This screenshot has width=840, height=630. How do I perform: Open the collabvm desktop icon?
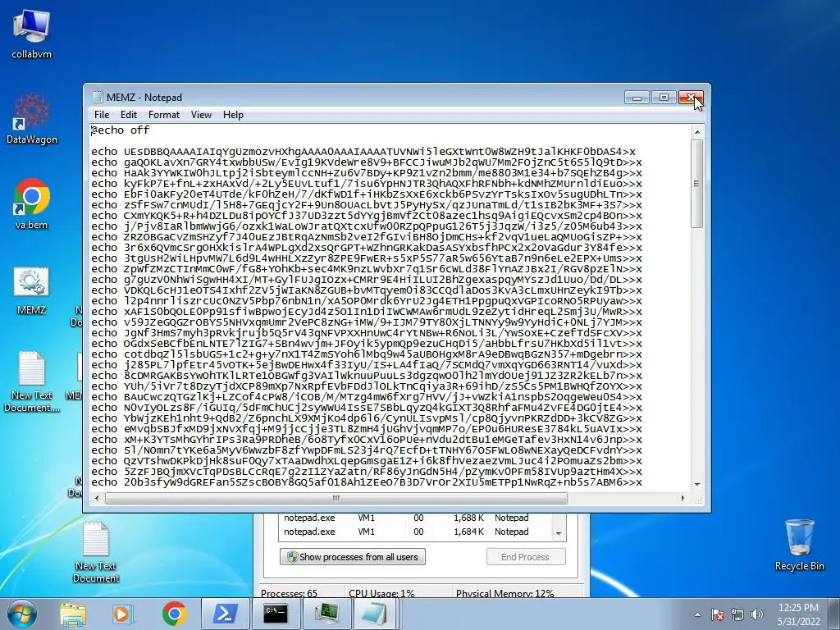click(x=31, y=33)
